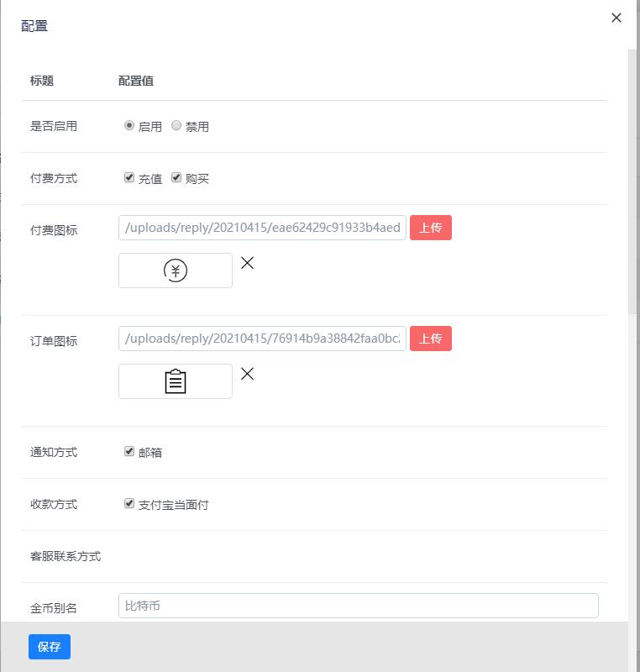Select the 启用 radio button

tap(129, 126)
